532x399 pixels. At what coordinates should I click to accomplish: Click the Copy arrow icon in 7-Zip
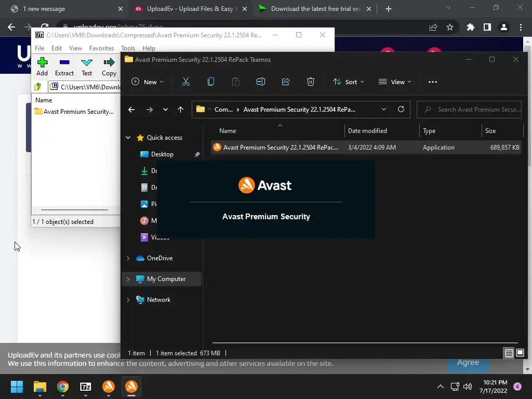(x=109, y=62)
